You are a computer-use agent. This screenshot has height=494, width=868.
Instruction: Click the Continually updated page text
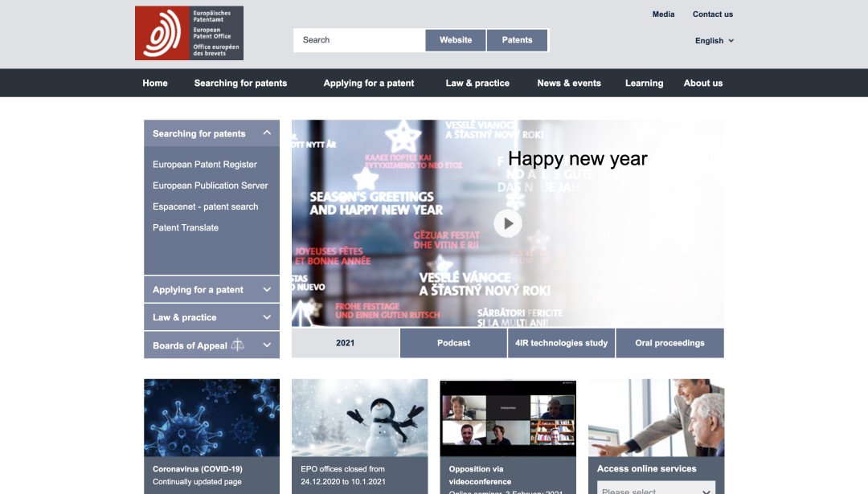197,482
